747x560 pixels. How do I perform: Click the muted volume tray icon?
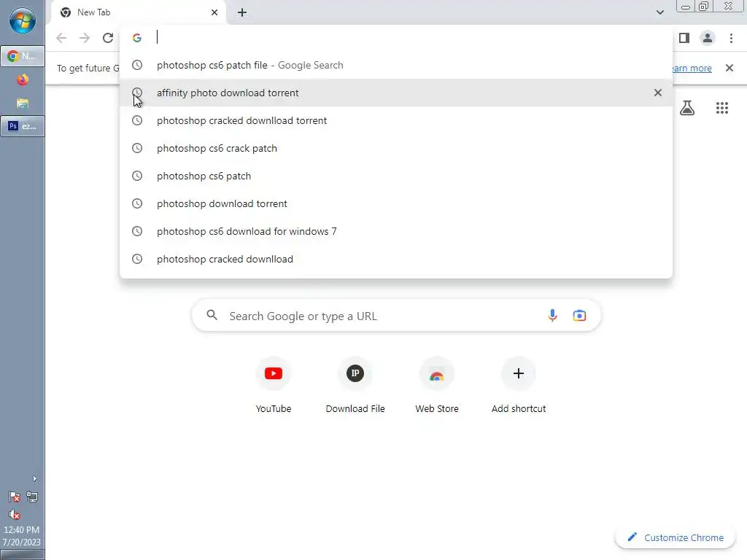[15, 514]
